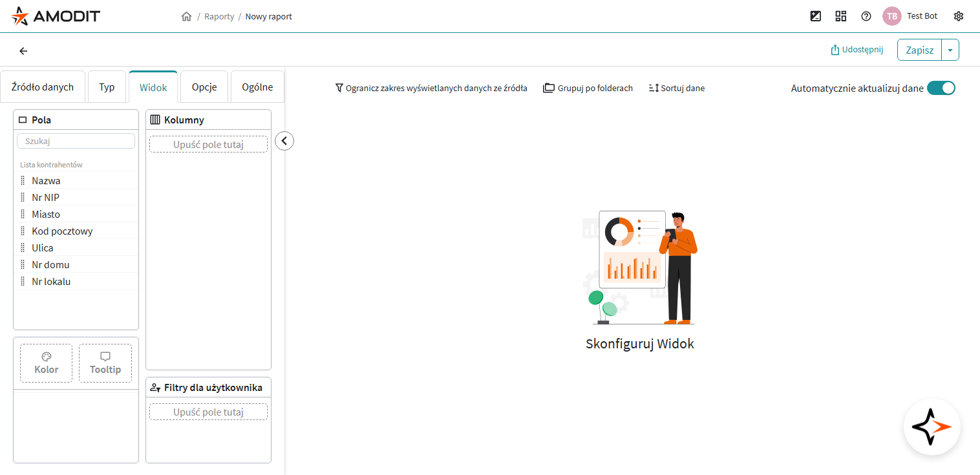This screenshot has width=980, height=475.
Task: Open the settings gear icon
Action: [959, 16]
